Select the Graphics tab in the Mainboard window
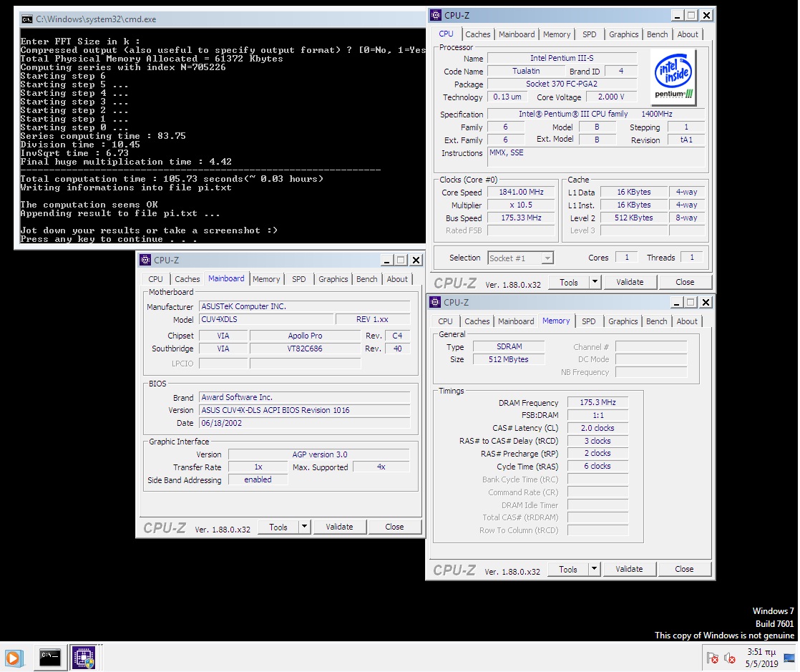The width and height of the screenshot is (800, 672). tap(333, 279)
